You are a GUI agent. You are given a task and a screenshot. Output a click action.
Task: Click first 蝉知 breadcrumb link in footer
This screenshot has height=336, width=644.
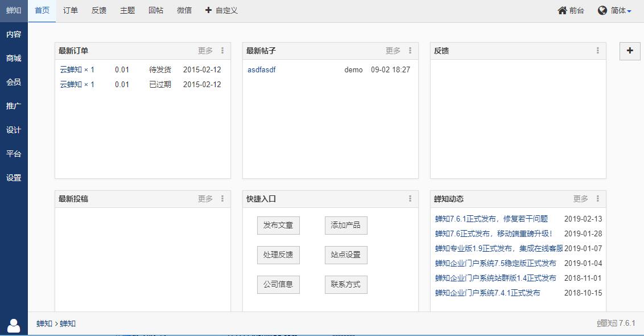[x=44, y=323]
